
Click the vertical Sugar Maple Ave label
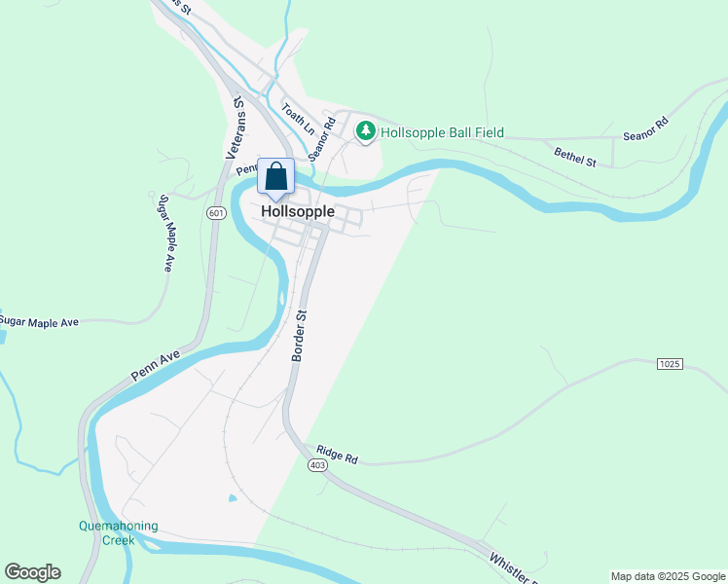[x=166, y=233]
